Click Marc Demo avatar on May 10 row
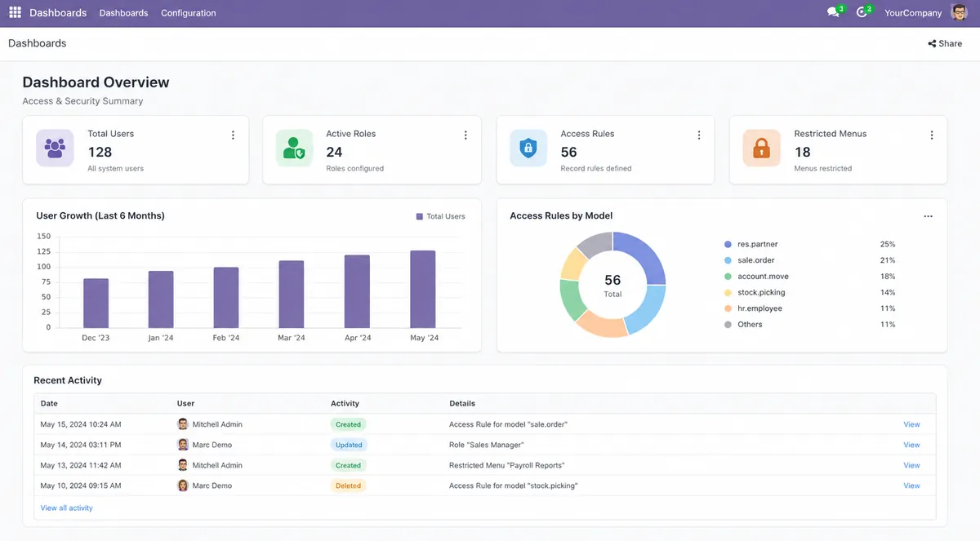The width and height of the screenshot is (980, 541). tap(183, 486)
